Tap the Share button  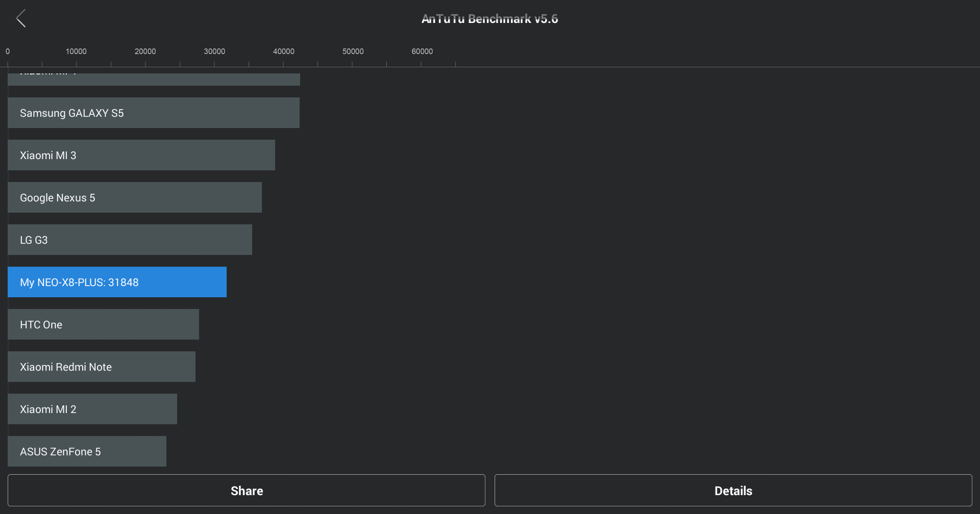247,491
